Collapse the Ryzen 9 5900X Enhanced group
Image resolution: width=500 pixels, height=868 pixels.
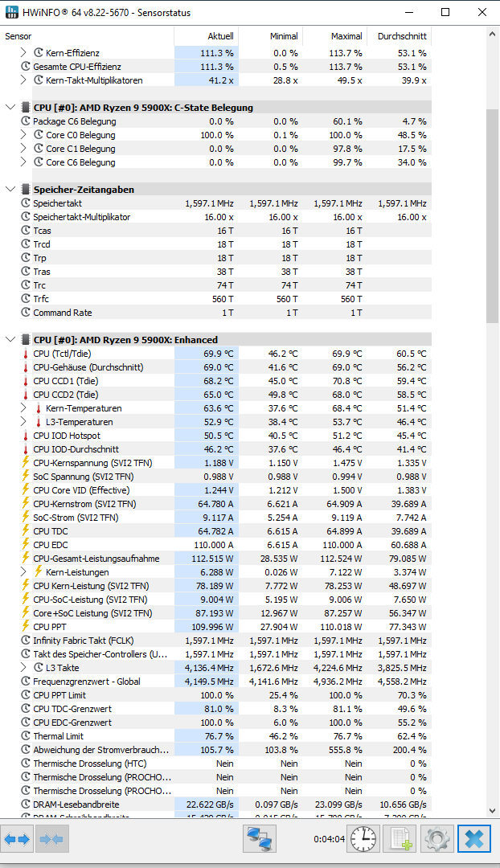click(x=10, y=339)
